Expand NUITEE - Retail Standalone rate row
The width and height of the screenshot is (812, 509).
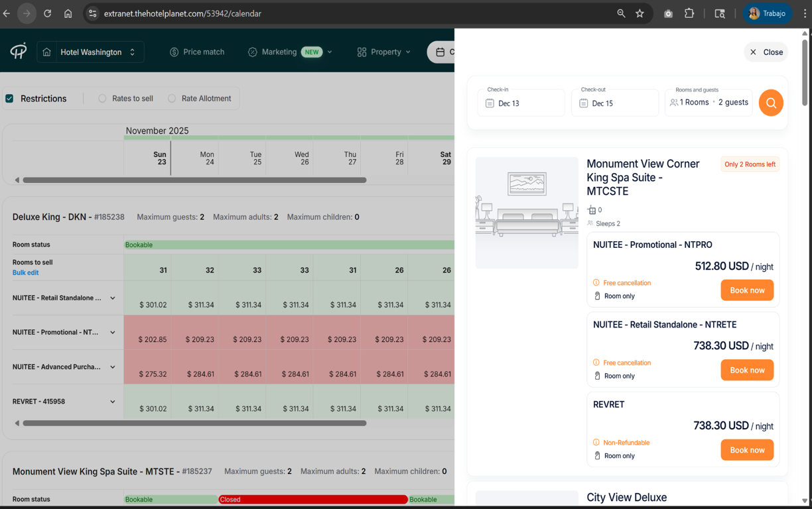coord(113,298)
